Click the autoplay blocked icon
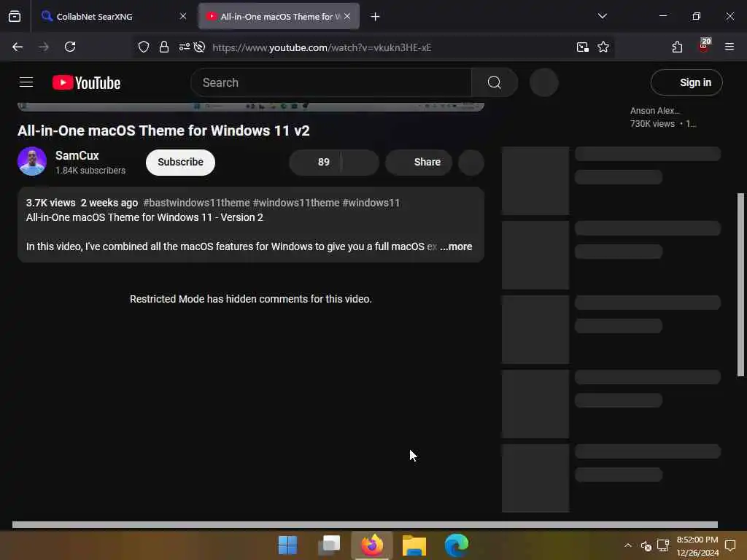747x560 pixels. click(200, 47)
